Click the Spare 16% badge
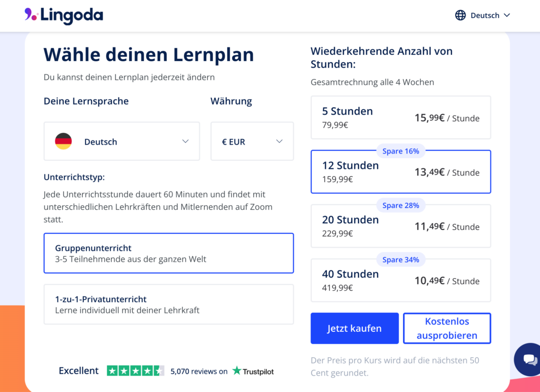Image resolution: width=540 pixels, height=392 pixels. point(401,151)
